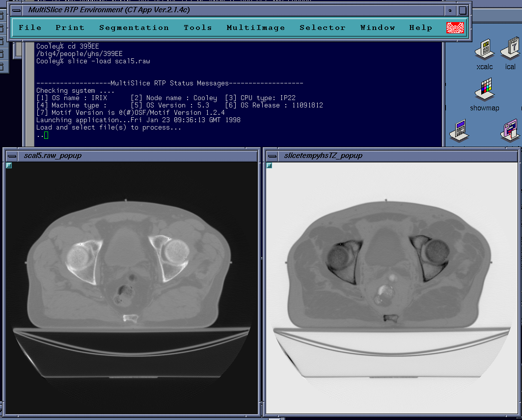Click the "Load and select file(s) to process..." line
This screenshot has width=522, height=420.
pyautogui.click(x=109, y=128)
